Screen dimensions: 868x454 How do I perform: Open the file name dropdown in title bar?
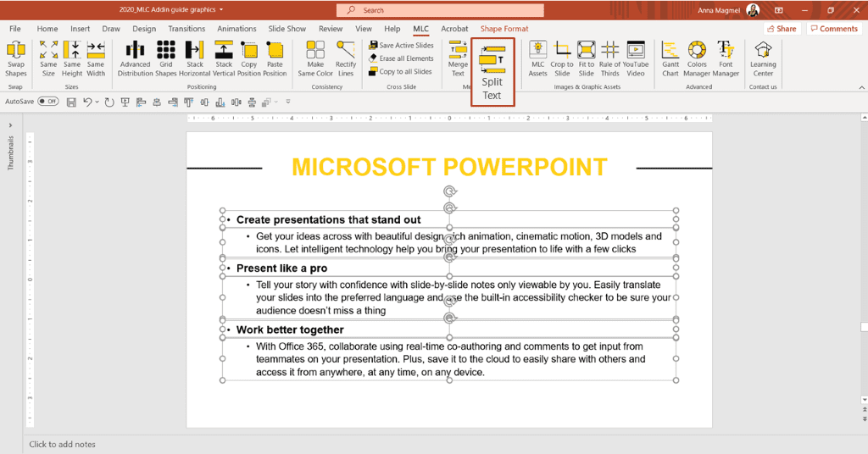(221, 10)
